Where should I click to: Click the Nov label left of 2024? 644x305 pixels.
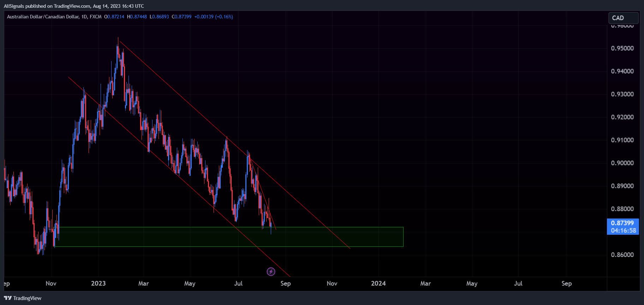coord(332,283)
